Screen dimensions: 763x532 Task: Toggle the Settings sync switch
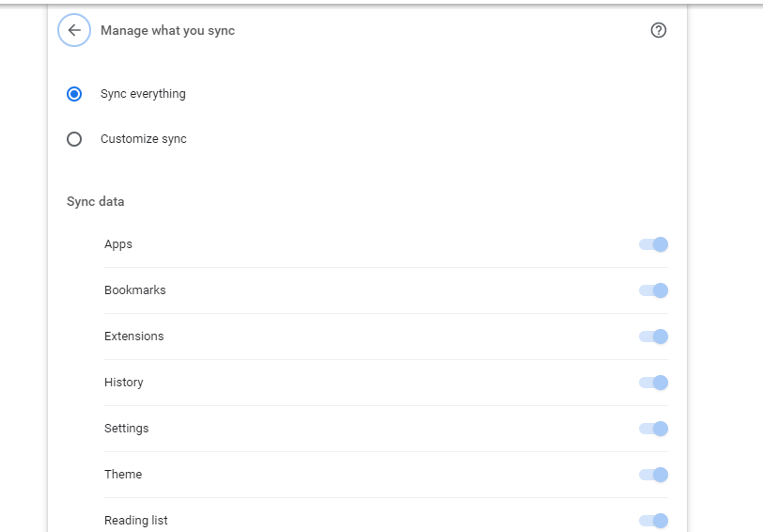click(x=653, y=429)
